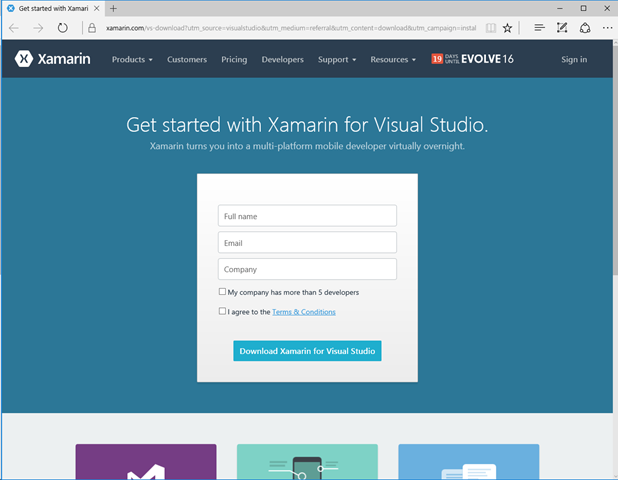
Task: Click the Sign in link
Action: 574,60
